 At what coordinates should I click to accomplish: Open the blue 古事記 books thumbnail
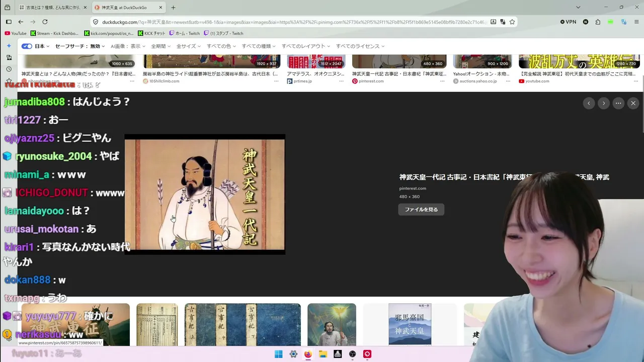tap(243, 325)
